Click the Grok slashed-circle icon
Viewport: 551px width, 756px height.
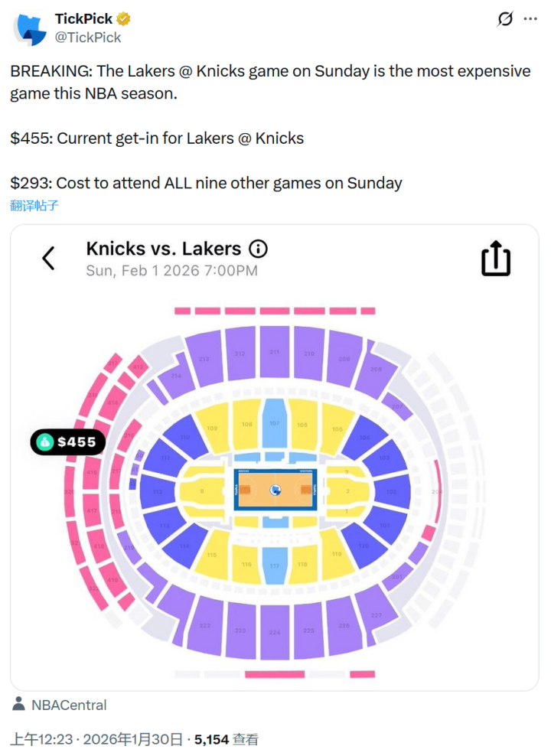pos(505,19)
